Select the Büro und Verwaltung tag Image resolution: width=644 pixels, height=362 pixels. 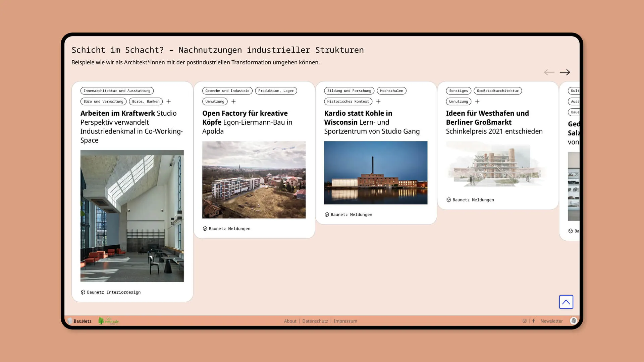point(103,102)
